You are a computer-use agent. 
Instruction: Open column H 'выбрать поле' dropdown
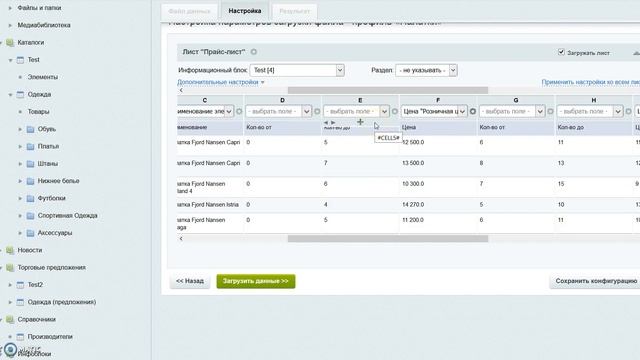[590, 111]
